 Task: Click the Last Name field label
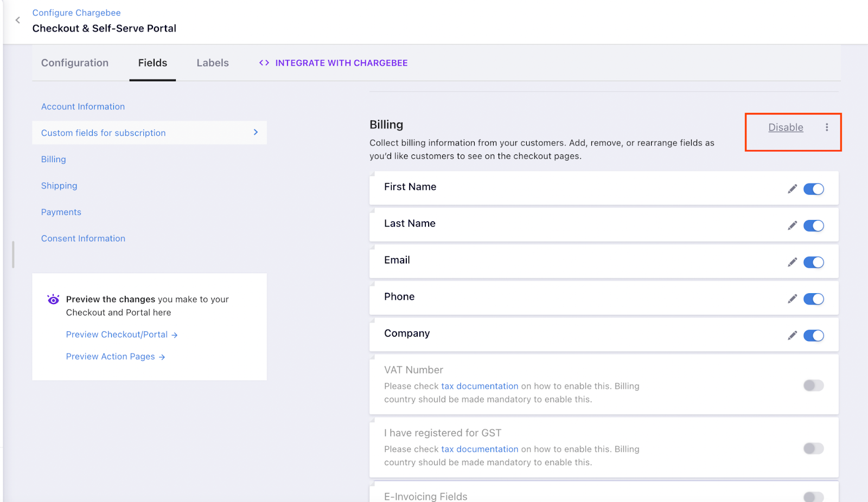tap(410, 223)
